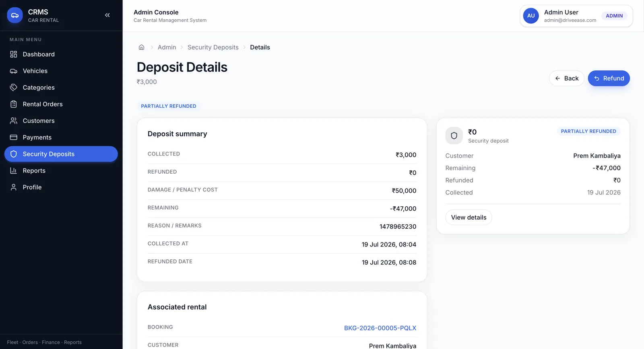Click the PARTIALLY REFUNDED badge in deposit card
Viewport: 644px width, 349px height.
(588, 131)
